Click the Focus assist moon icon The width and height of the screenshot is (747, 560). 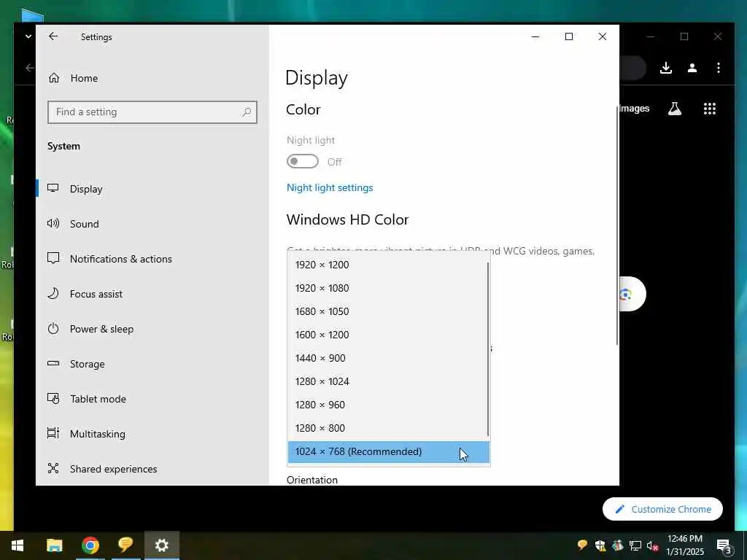point(53,293)
